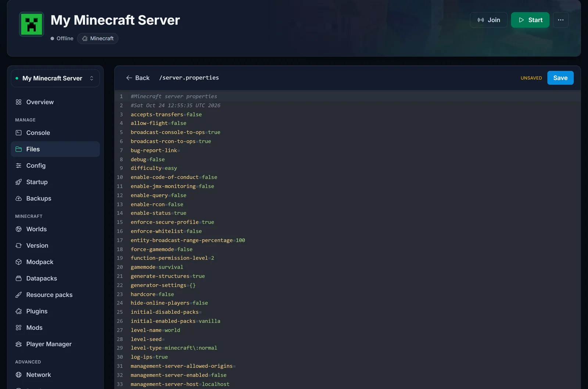
Task: Open the three-dots more options menu
Action: pyautogui.click(x=560, y=20)
